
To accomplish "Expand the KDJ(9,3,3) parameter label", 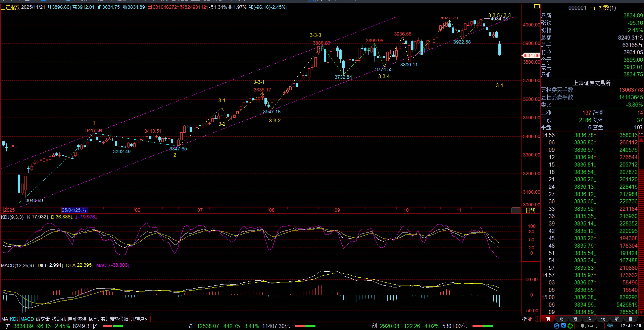I will (x=12, y=217).
